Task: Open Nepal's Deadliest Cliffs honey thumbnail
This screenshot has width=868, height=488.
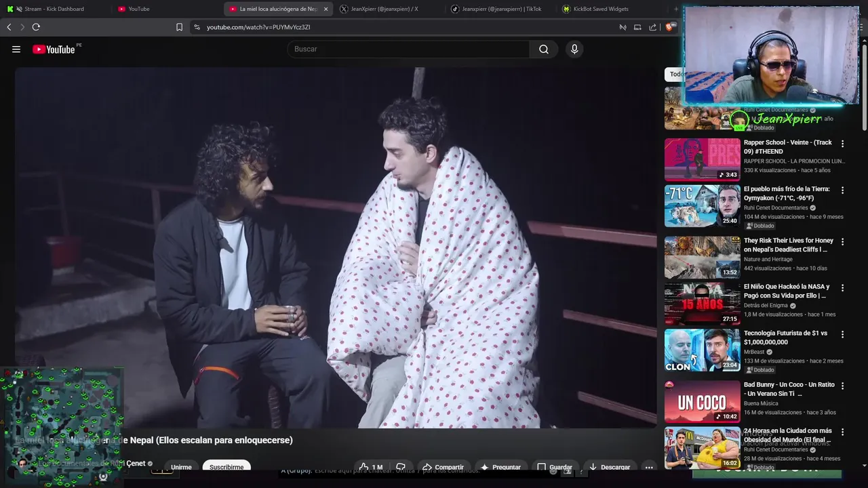Action: (x=702, y=257)
